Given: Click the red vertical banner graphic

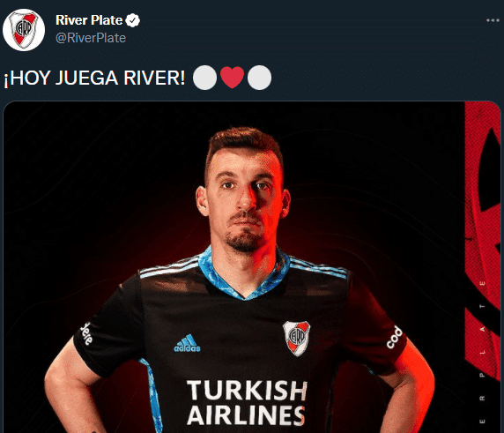Looking at the screenshot, I should click(483, 267).
